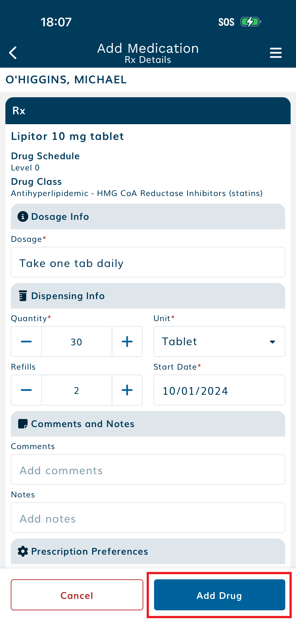This screenshot has height=644, width=296.
Task: Tap the Quantity value field showing 30
Action: coord(76,342)
